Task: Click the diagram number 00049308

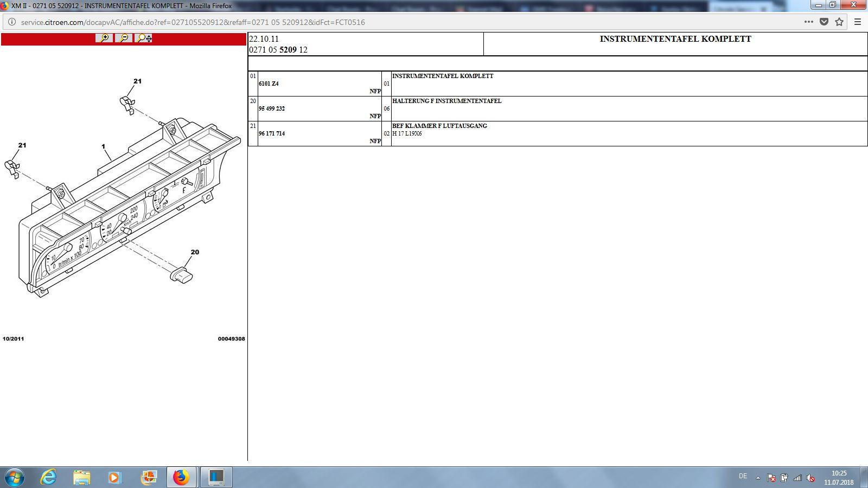Action: [232, 339]
